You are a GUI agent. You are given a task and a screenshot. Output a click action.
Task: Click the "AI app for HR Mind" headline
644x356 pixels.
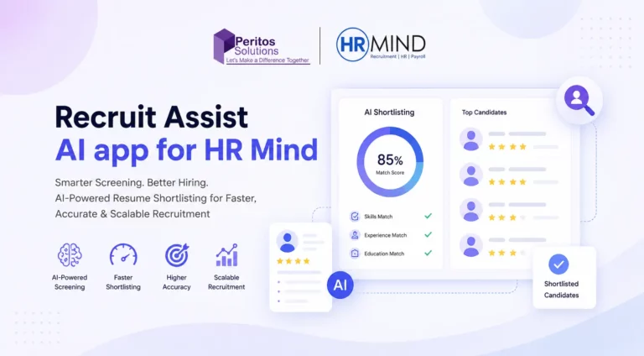coord(186,151)
